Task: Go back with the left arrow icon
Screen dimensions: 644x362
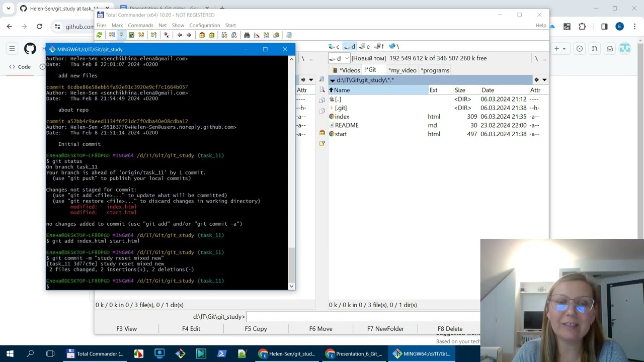Action: (x=180, y=35)
